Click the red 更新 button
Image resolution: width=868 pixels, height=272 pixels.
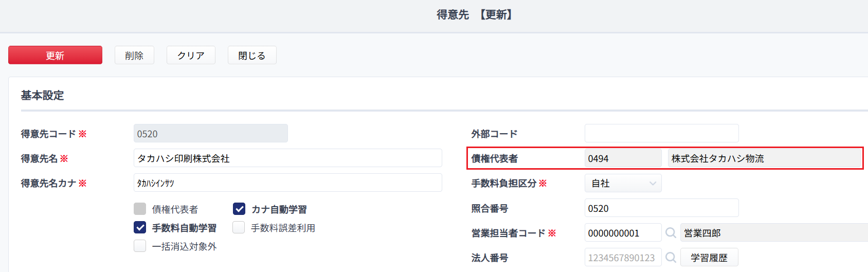coord(55,55)
